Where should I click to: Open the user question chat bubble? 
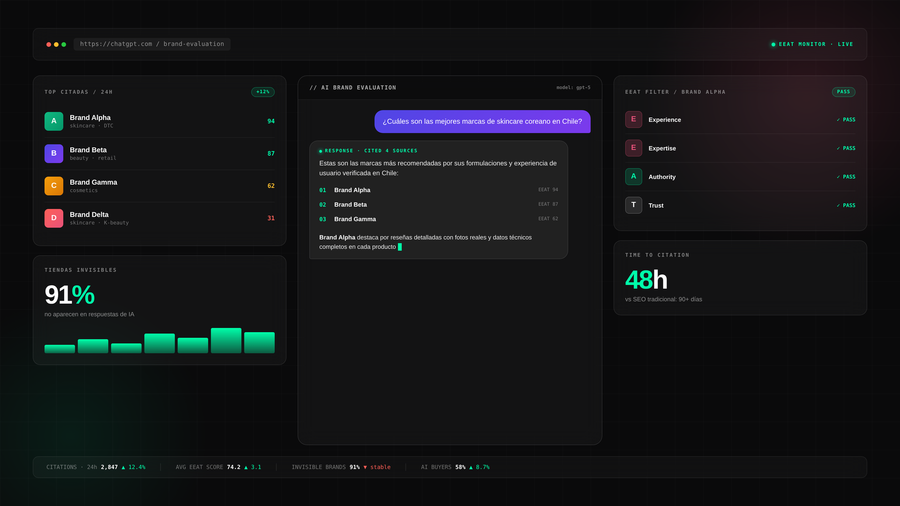(x=482, y=122)
